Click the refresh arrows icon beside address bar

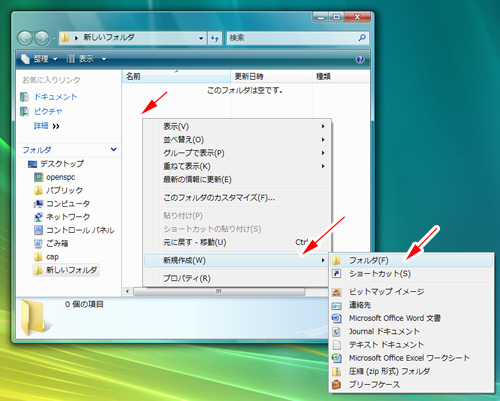[215, 38]
